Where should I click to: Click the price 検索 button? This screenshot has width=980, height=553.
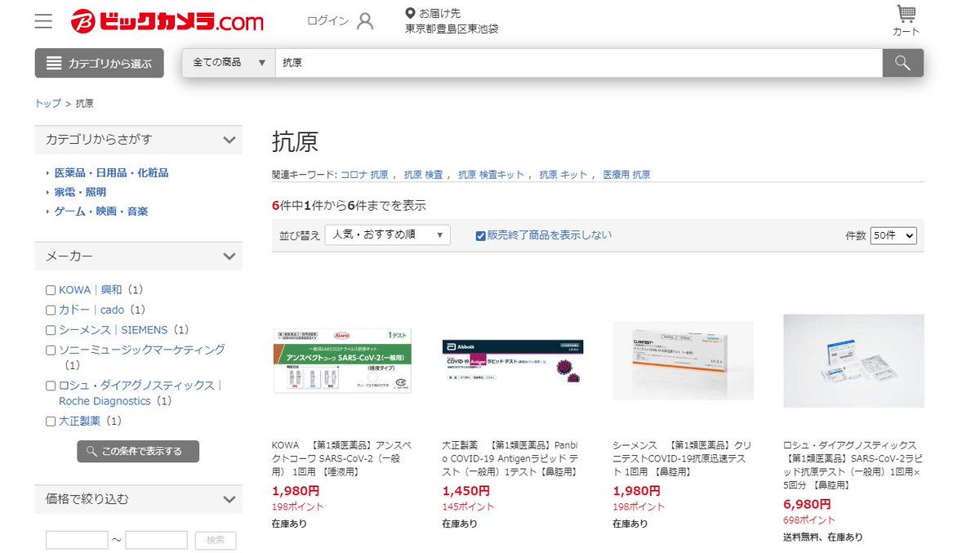tap(216, 540)
